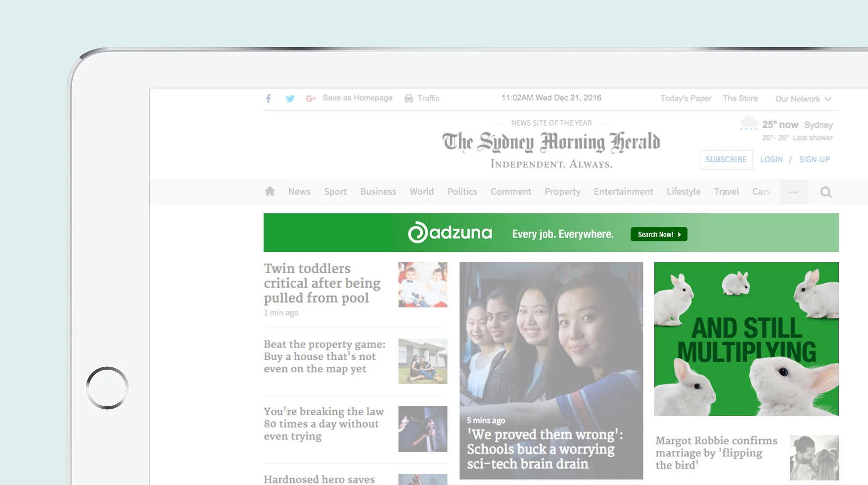The height and width of the screenshot is (485, 868).
Task: Click the Sydney weather location text
Action: [818, 125]
